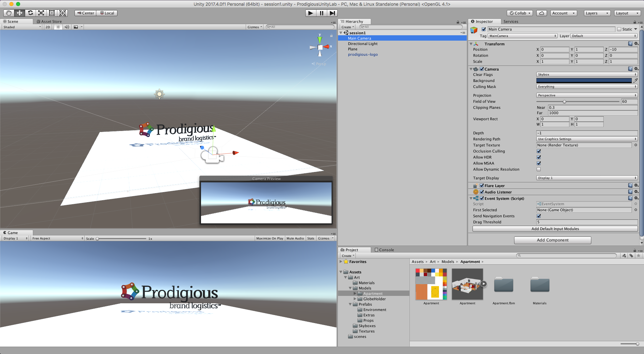Switch to the Console tab

pos(384,250)
